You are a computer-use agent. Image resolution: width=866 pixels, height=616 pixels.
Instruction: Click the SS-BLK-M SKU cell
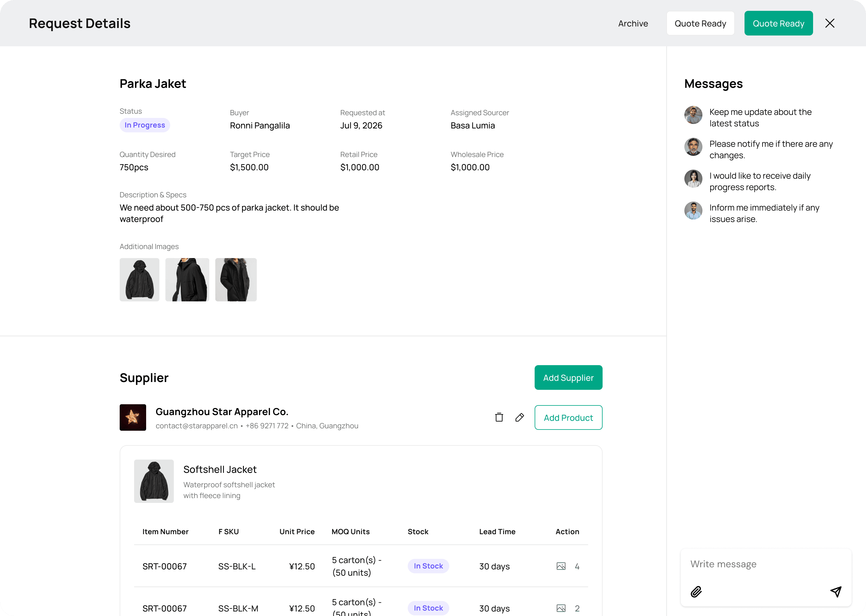coord(238,608)
